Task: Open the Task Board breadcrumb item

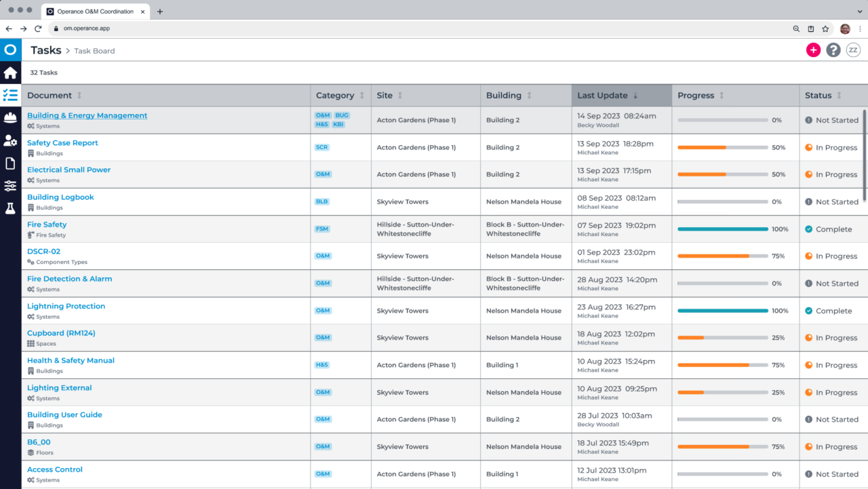Action: click(94, 50)
